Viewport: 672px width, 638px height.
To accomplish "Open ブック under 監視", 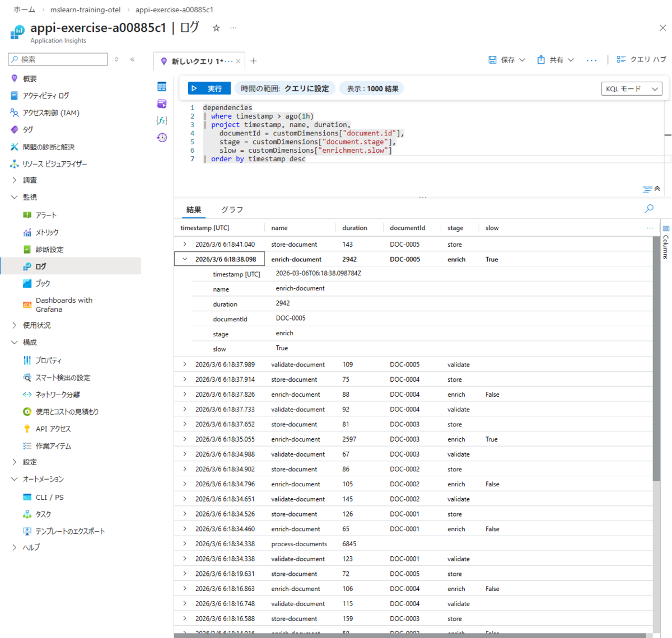I will [x=43, y=284].
